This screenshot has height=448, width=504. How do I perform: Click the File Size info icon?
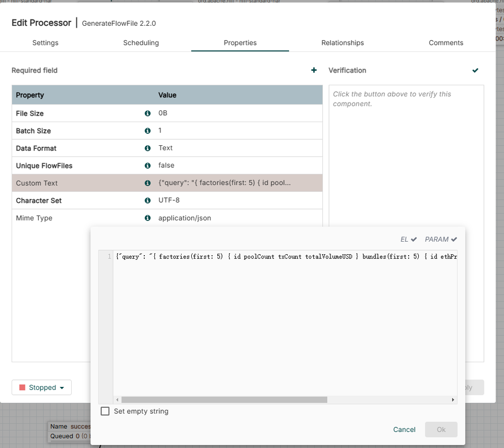click(x=148, y=114)
